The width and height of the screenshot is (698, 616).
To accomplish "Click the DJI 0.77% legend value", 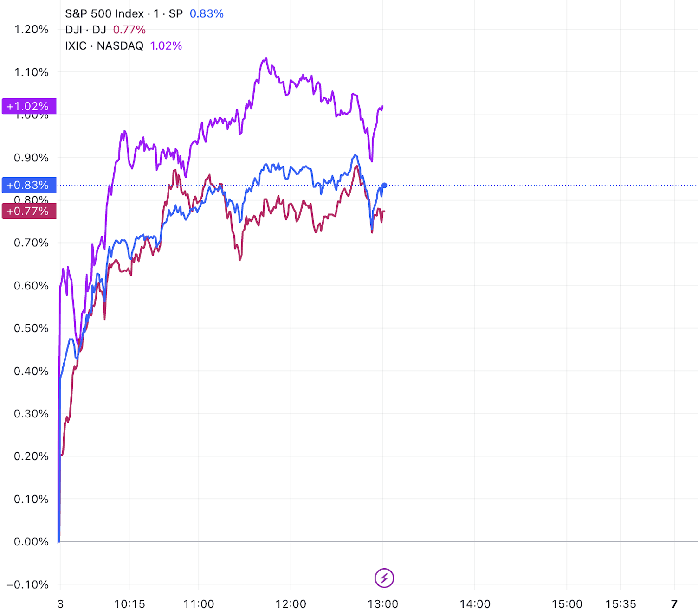I will point(129,30).
